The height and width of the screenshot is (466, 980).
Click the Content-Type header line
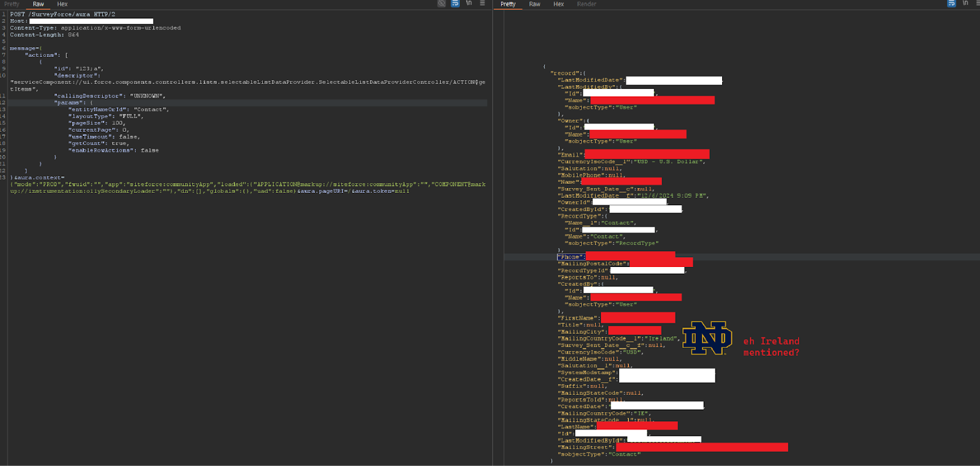click(96, 28)
